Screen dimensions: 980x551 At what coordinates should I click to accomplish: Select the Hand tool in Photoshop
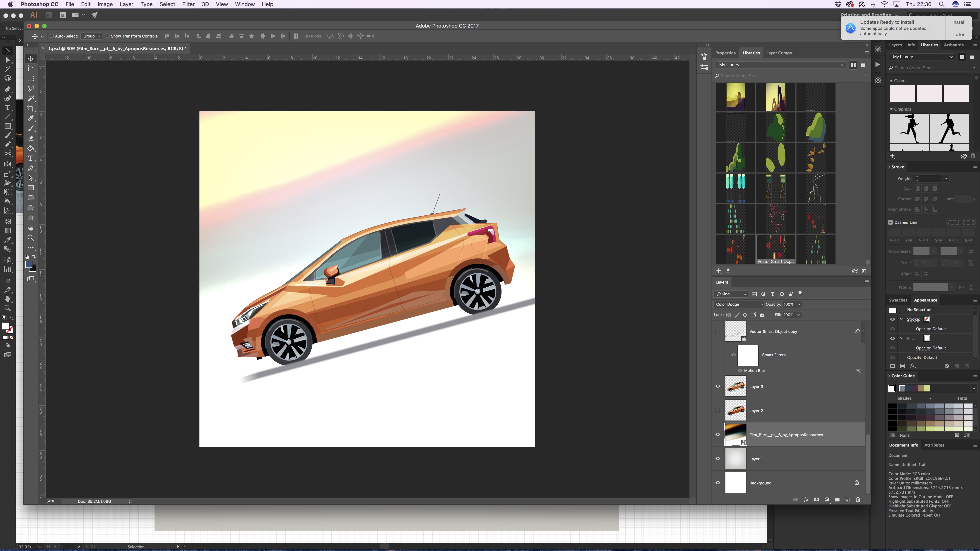(x=31, y=227)
